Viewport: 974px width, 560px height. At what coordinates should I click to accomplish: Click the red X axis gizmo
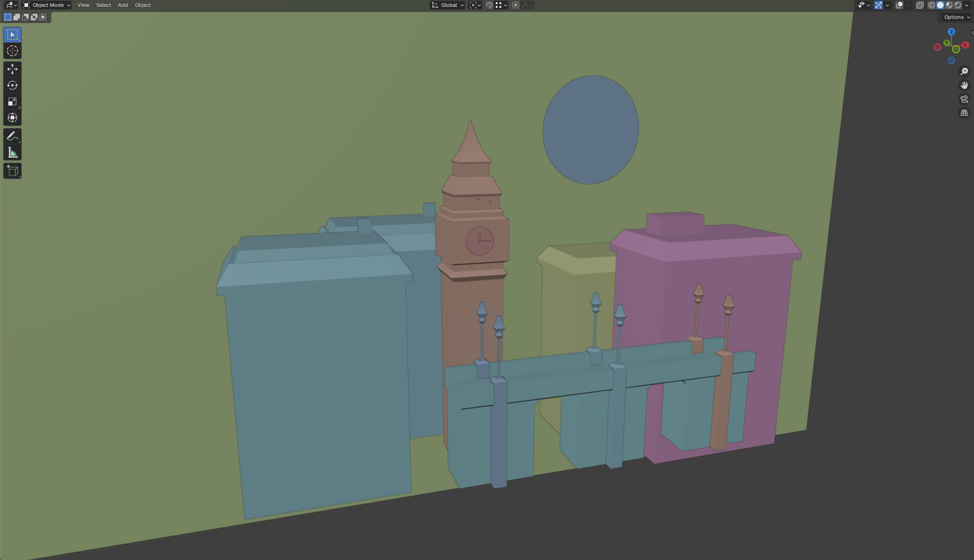coord(965,45)
